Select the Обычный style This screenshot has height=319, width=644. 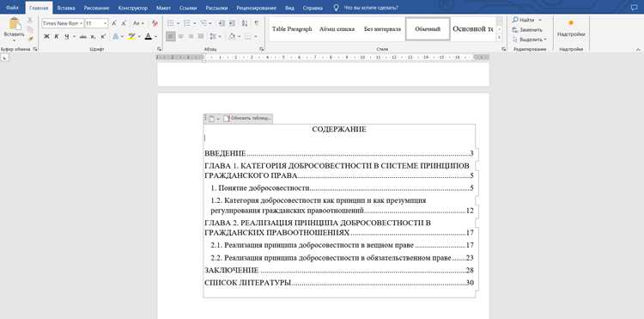click(x=428, y=29)
